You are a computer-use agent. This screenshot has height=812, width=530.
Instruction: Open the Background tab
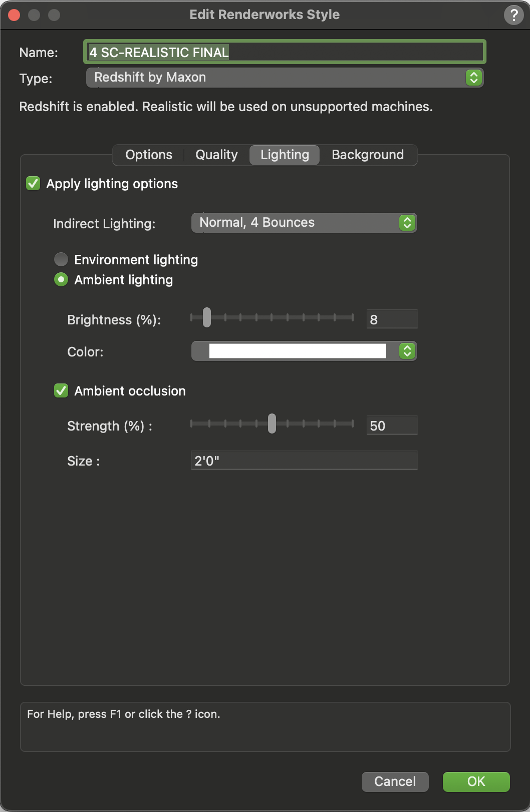[x=367, y=155]
